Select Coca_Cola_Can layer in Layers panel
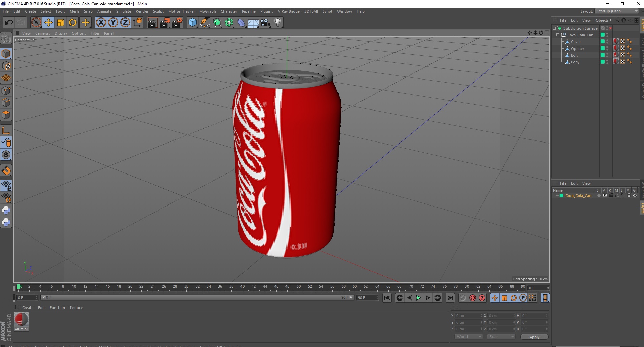The height and width of the screenshot is (347, 644). [x=578, y=196]
